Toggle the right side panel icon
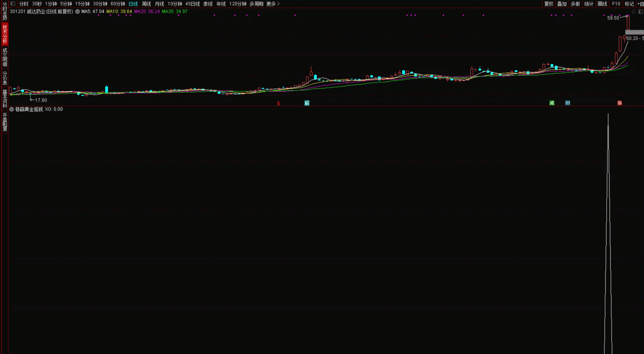Viewport: 644px width, 354px height. point(640,12)
